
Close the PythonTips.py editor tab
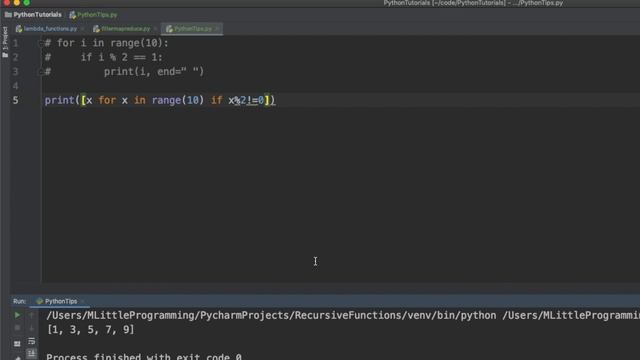tap(217, 29)
